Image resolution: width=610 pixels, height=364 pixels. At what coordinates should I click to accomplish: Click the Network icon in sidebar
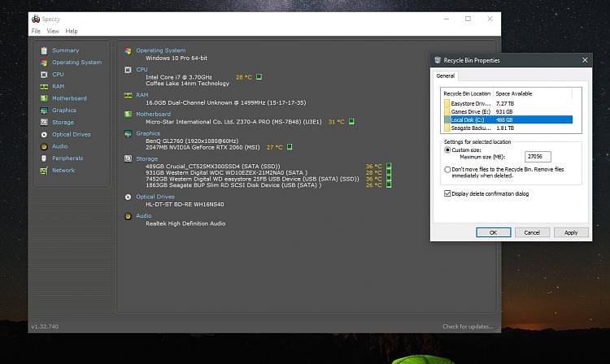44,171
